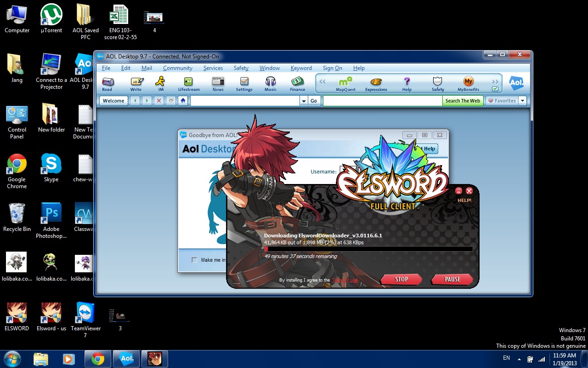Viewport: 588px width, 368px height.
Task: Select the Control Panel desktop icon
Action: point(17,122)
